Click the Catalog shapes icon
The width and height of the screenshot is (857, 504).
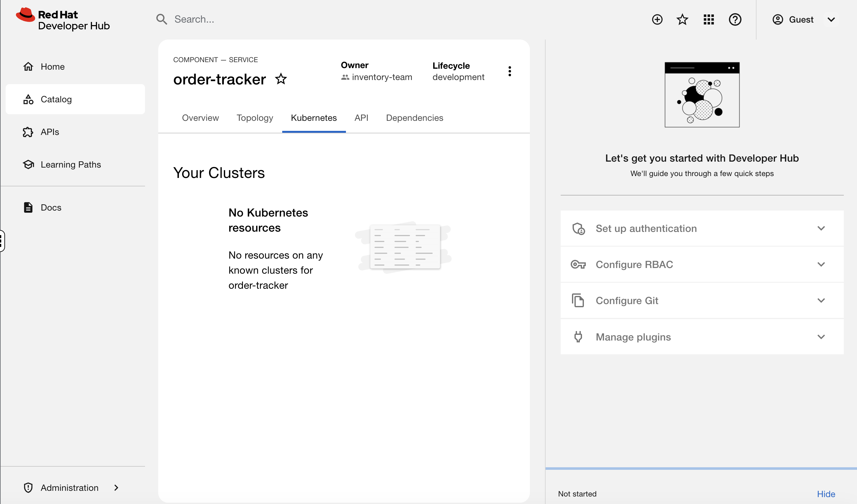pos(28,99)
